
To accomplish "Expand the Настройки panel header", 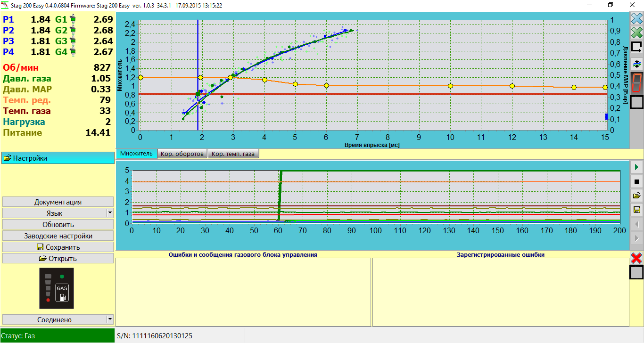I will pyautogui.click(x=58, y=158).
